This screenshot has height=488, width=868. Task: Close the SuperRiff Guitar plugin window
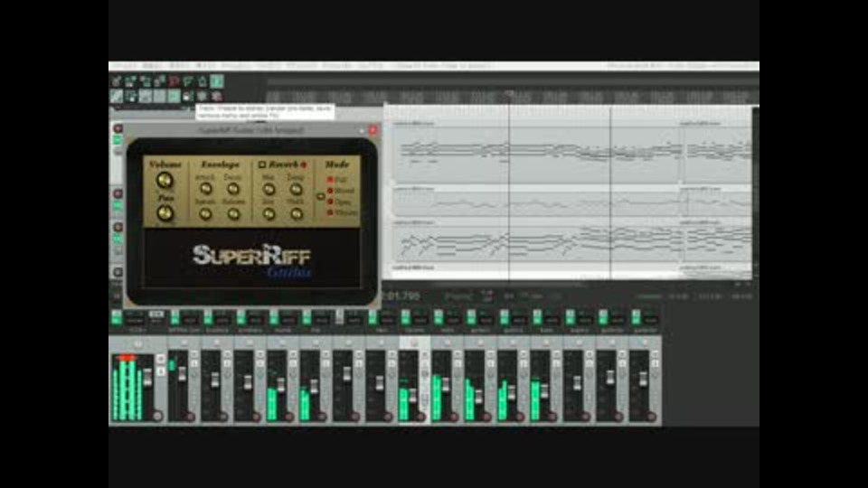click(373, 130)
